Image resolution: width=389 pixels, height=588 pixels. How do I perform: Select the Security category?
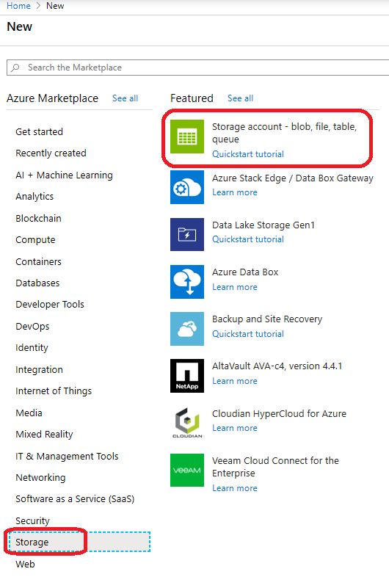(32, 521)
